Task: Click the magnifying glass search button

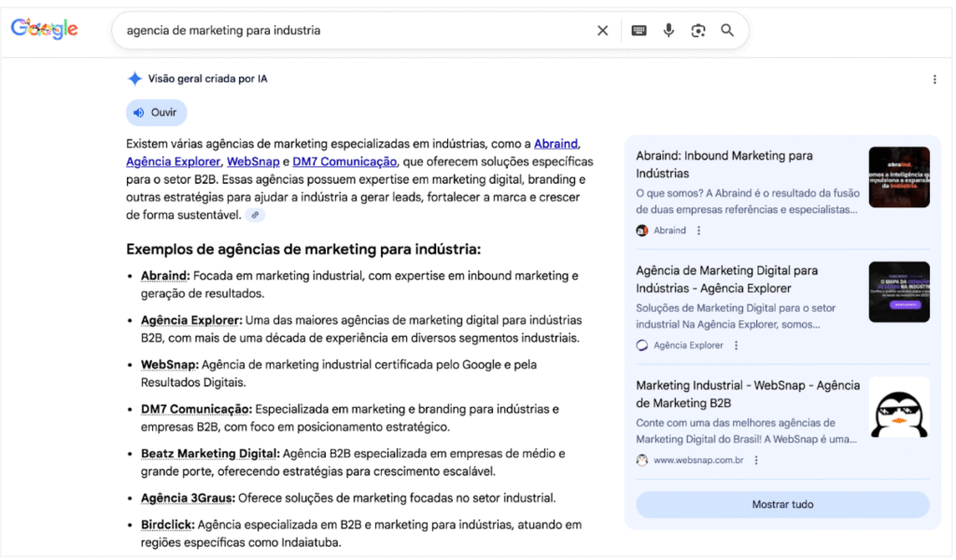Action: (727, 31)
